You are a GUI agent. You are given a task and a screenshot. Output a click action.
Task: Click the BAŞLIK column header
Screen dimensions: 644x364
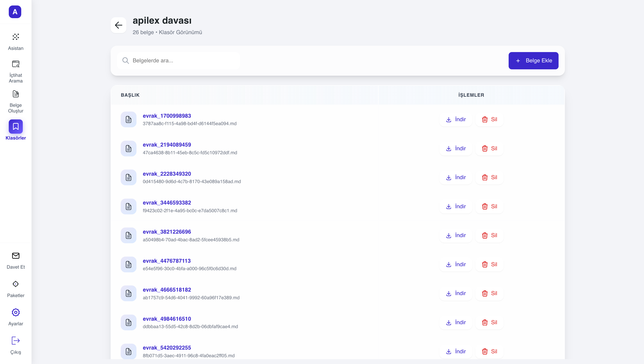tap(130, 95)
